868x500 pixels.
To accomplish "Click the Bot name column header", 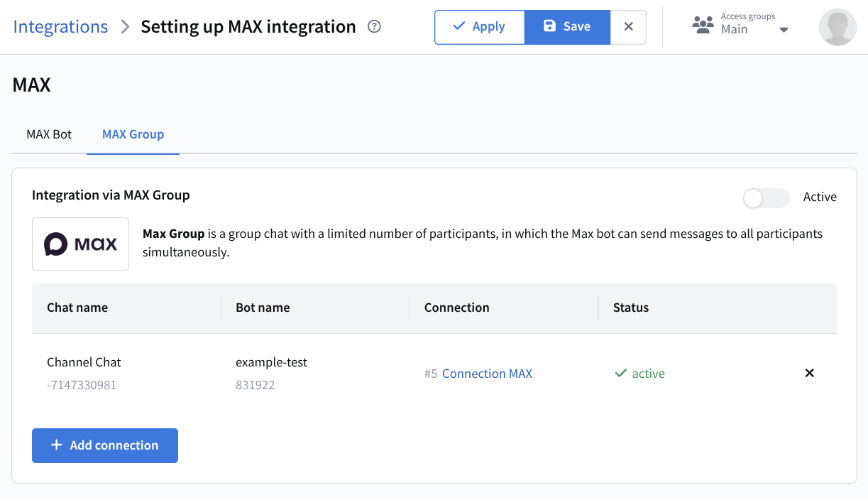I will click(263, 308).
